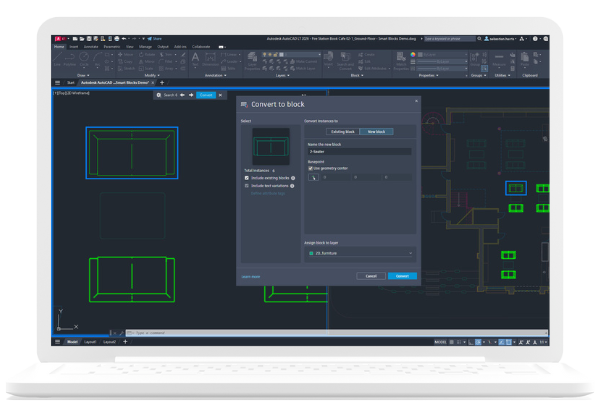600x414 pixels.
Task: Open the Insert ribbon tab
Action: [73, 47]
